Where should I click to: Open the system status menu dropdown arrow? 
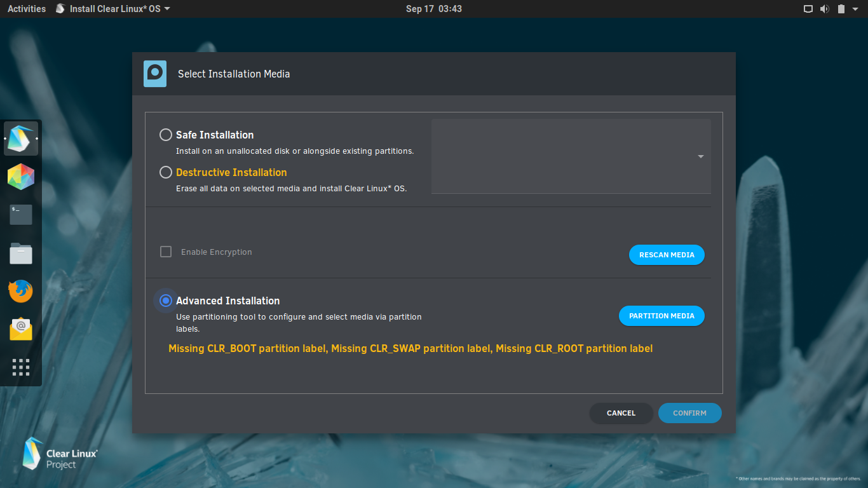(855, 8)
